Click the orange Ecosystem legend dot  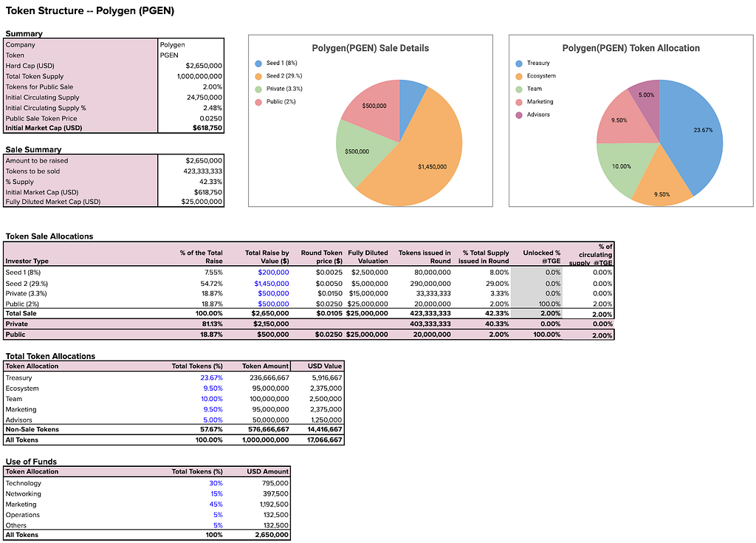click(x=519, y=76)
